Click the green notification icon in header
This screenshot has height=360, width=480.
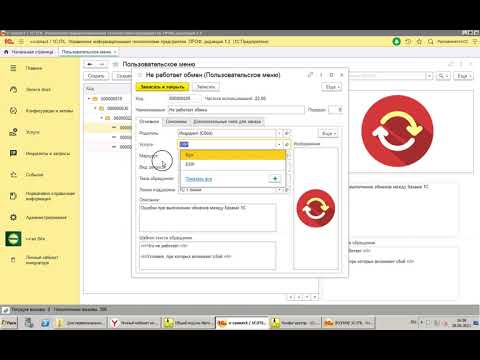coord(396,42)
